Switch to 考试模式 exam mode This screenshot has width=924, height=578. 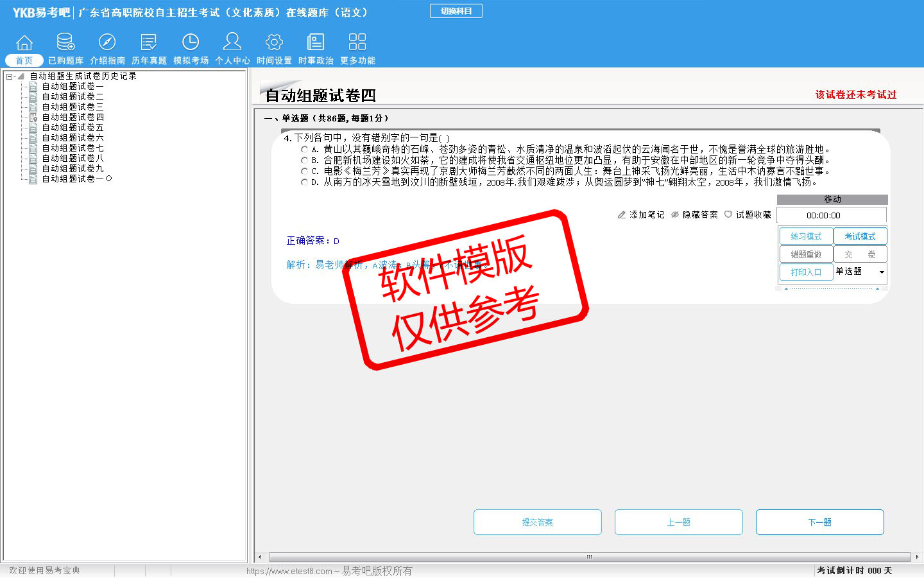(x=860, y=236)
